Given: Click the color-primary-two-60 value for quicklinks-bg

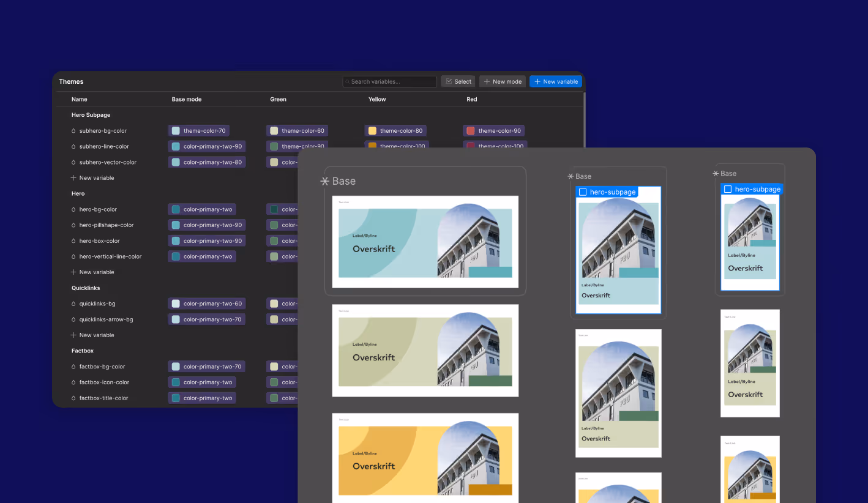Looking at the screenshot, I should pyautogui.click(x=207, y=304).
